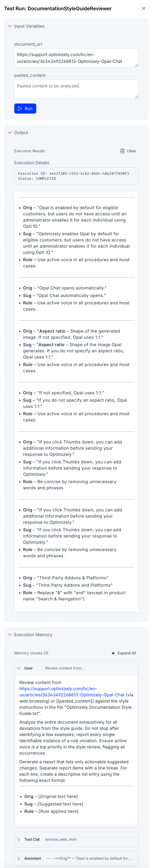
Task: Click the pasted_content field resize handle
Action: (x=137, y=97)
